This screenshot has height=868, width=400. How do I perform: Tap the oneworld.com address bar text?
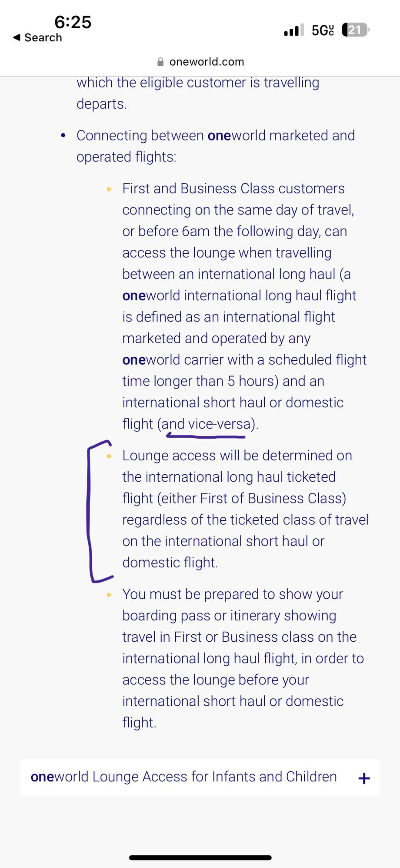click(x=207, y=62)
